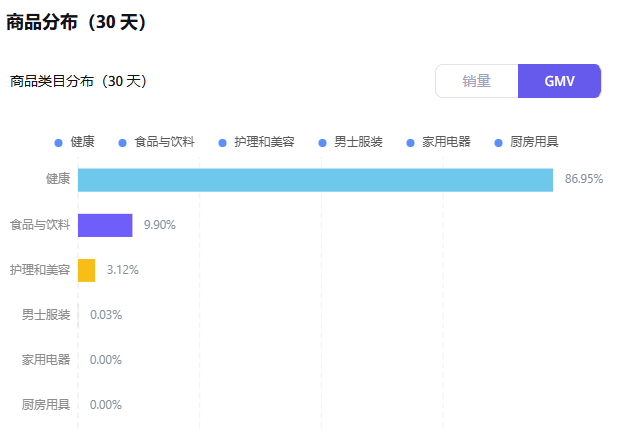Click the 商品类目分布 (30 天) subtitle
Viewport: 618px width, 439px height.
coord(78,81)
